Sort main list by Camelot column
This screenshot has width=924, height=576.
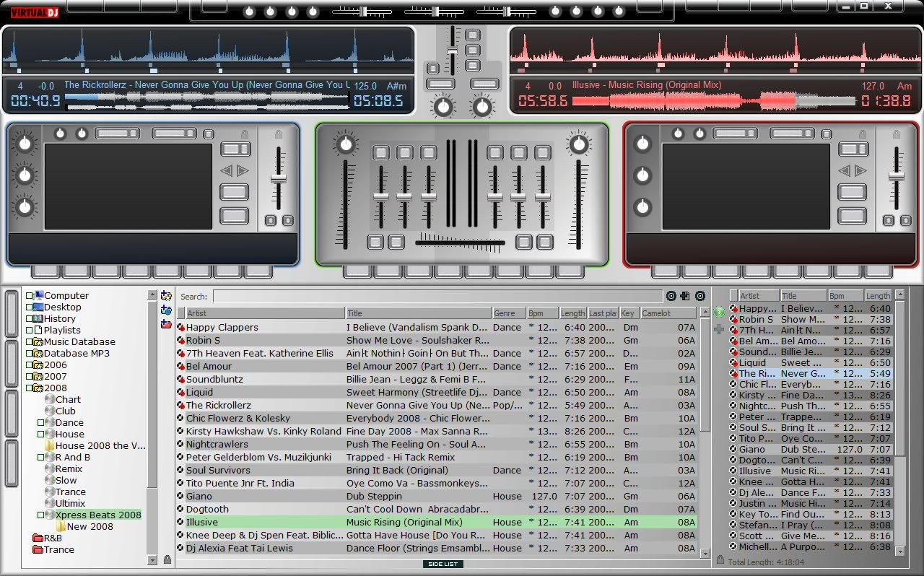(x=668, y=313)
